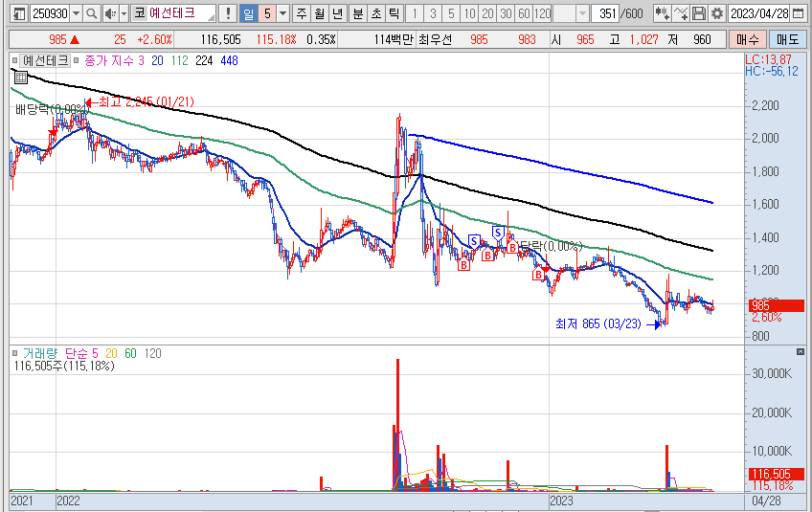
Task: Click the 2023/04/28 date field
Action: pyautogui.click(x=759, y=13)
